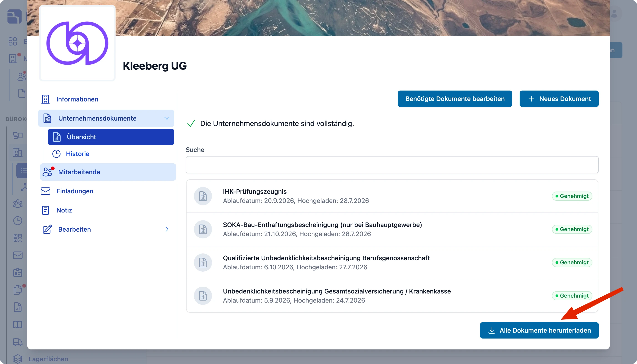Click the Informationen building icon
The image size is (637, 364).
click(x=45, y=99)
